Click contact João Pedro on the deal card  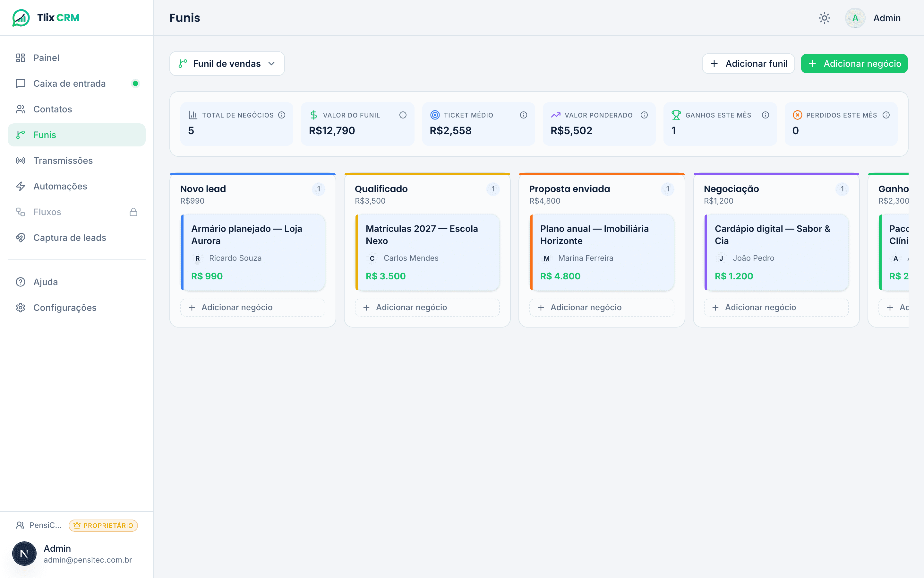point(753,258)
